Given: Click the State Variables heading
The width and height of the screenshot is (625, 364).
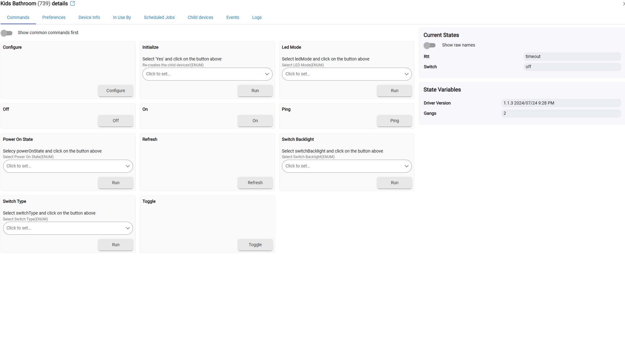Looking at the screenshot, I should [x=442, y=90].
